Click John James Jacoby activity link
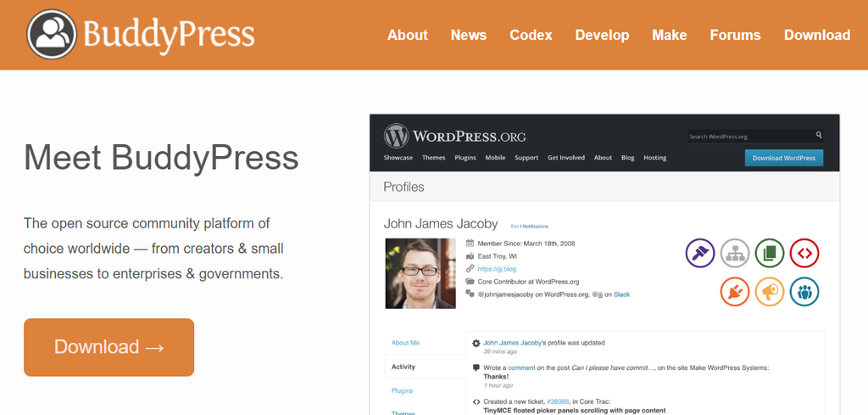The height and width of the screenshot is (415, 868). pyautogui.click(x=512, y=343)
